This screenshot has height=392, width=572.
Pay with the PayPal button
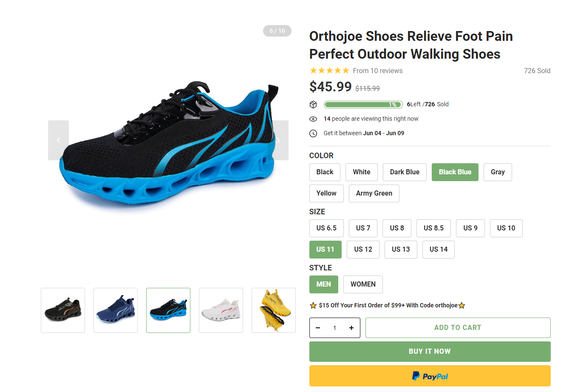click(430, 376)
